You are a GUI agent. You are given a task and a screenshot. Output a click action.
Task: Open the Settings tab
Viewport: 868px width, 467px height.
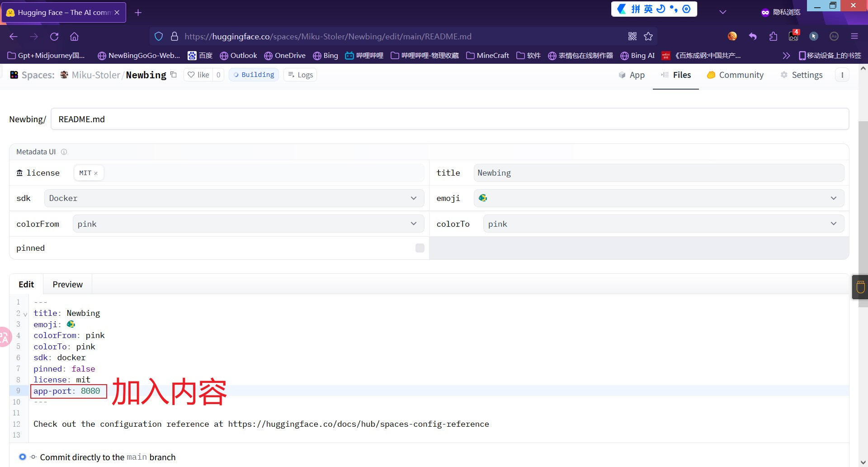click(x=802, y=75)
